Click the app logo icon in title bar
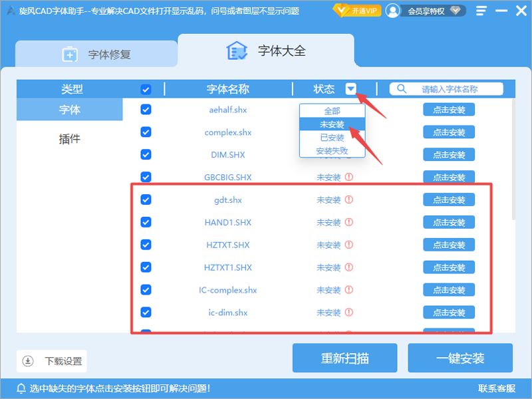 point(11,11)
